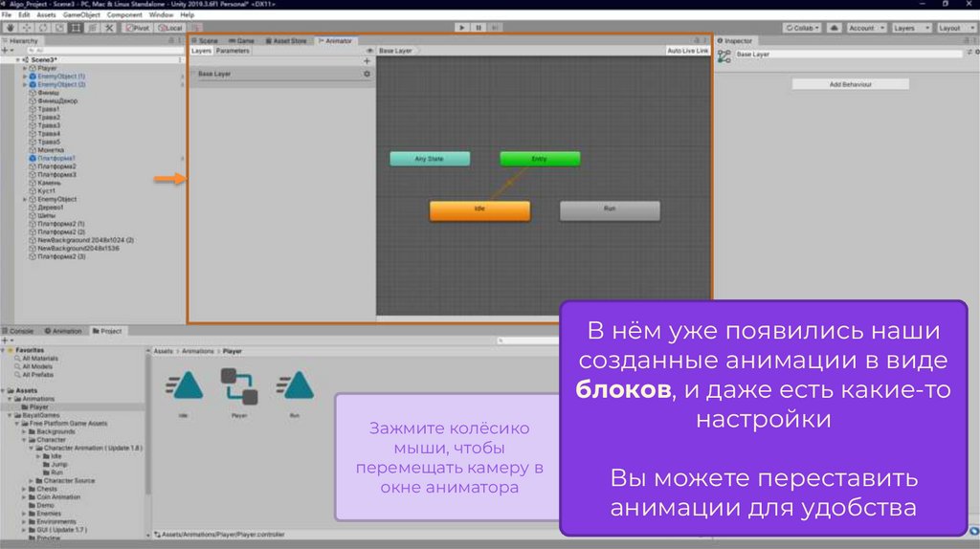Toggle Local/Global handle rotation
Screen dimensions: 980x549
[169, 28]
